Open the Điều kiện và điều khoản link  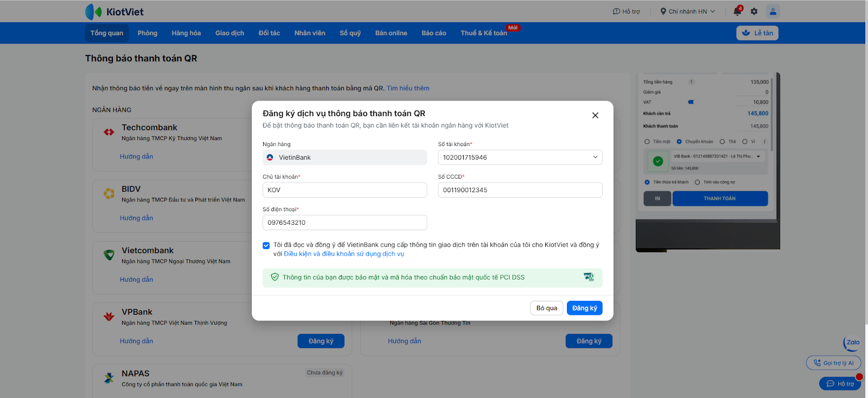(x=344, y=254)
